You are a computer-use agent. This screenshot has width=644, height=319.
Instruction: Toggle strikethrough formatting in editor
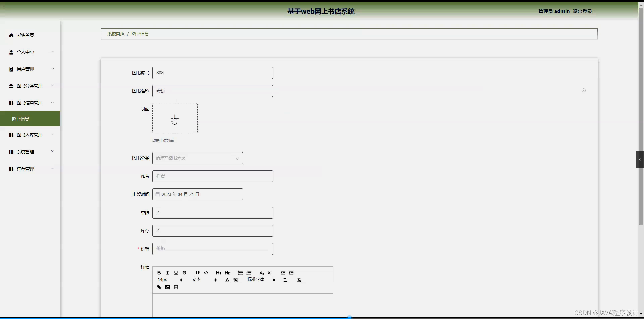point(184,273)
